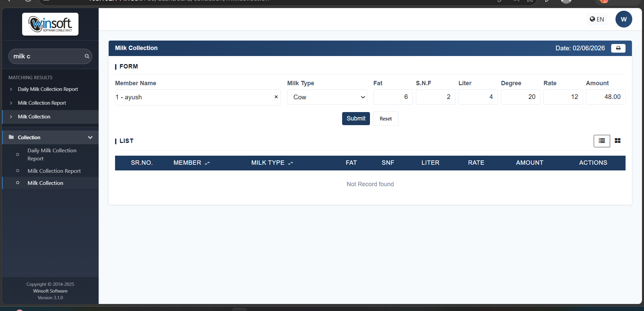Screen dimensions: 644x311
Task: Click the Winsoft logo
Action: point(50,24)
